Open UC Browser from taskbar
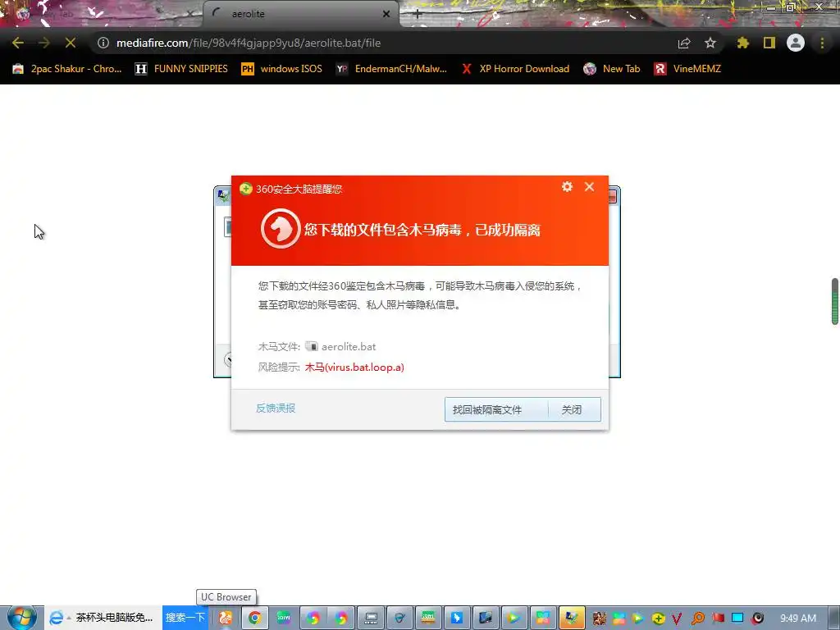 pyautogui.click(x=226, y=619)
